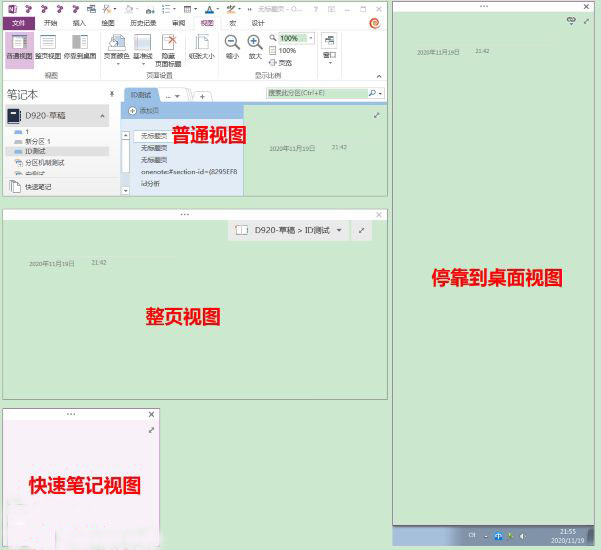Open the 开始 home ribbon tab
Screen dimensions: 601x550
pyautogui.click(x=51, y=23)
